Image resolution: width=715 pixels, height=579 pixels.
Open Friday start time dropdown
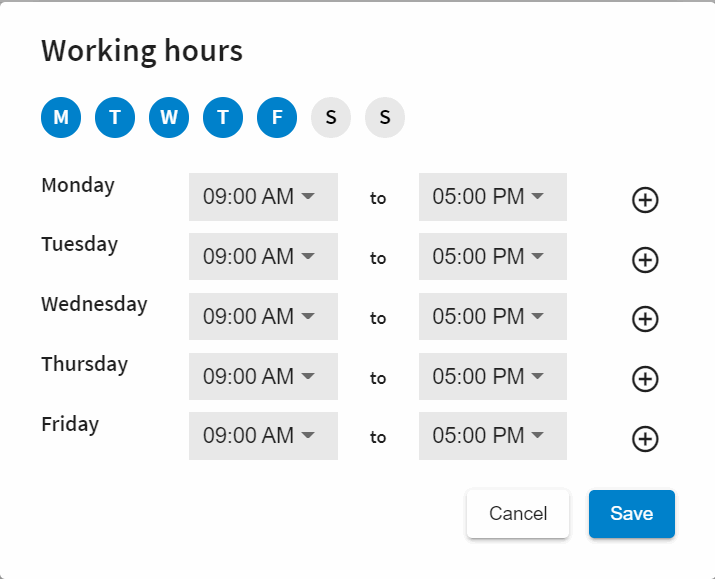click(263, 437)
